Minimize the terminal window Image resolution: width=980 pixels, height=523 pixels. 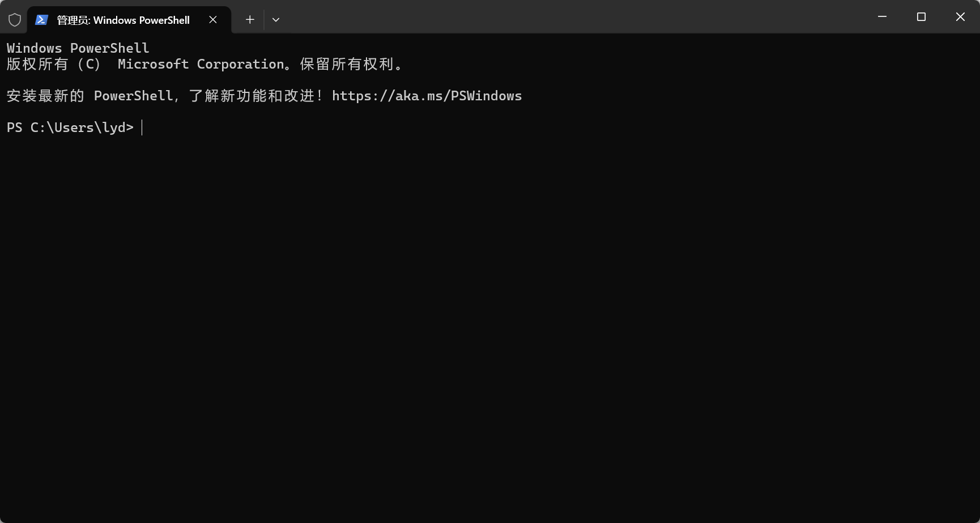click(882, 17)
